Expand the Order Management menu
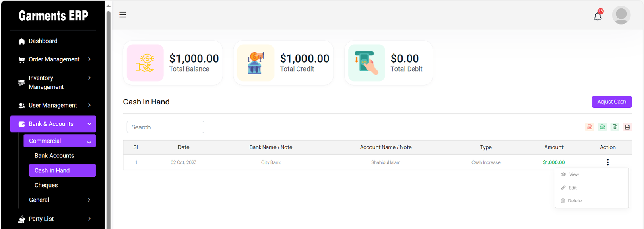This screenshot has width=644, height=229. click(54, 59)
